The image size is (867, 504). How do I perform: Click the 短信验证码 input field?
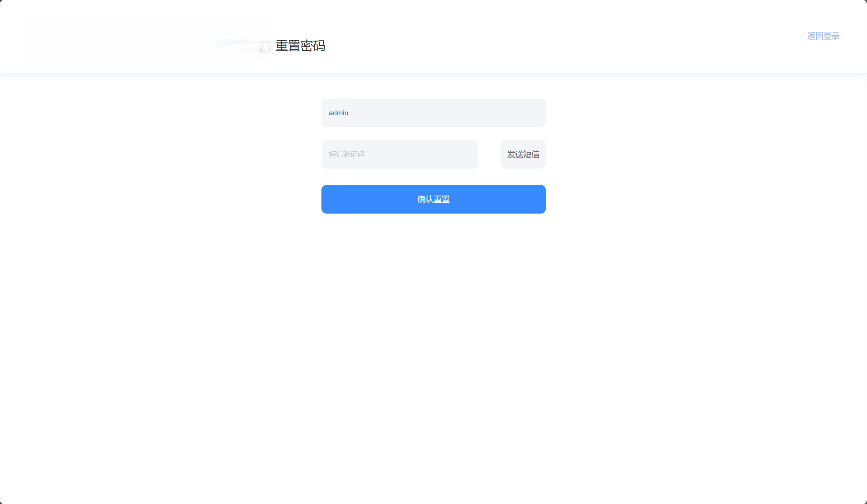pos(399,154)
